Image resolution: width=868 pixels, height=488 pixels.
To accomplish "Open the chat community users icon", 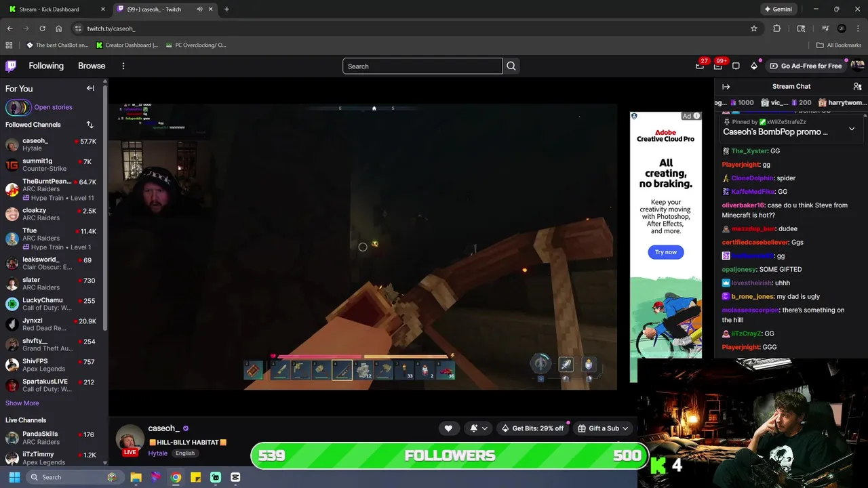I will coord(857,87).
